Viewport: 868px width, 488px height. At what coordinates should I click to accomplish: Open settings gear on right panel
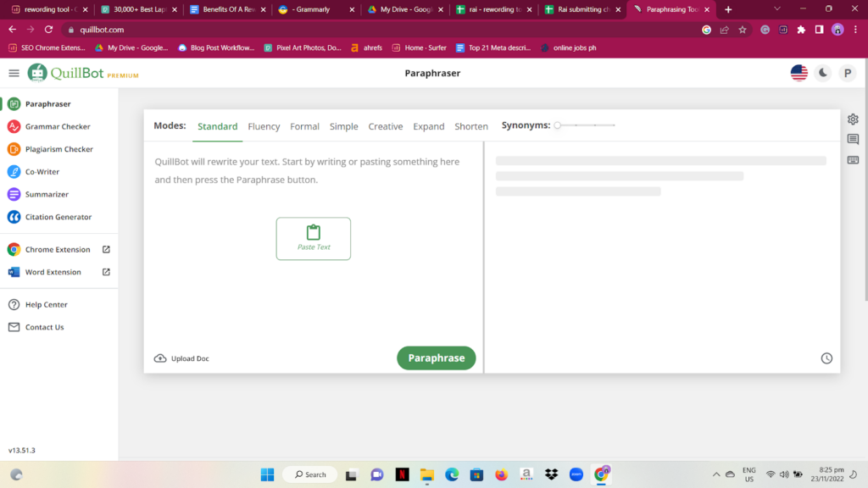tap(853, 119)
